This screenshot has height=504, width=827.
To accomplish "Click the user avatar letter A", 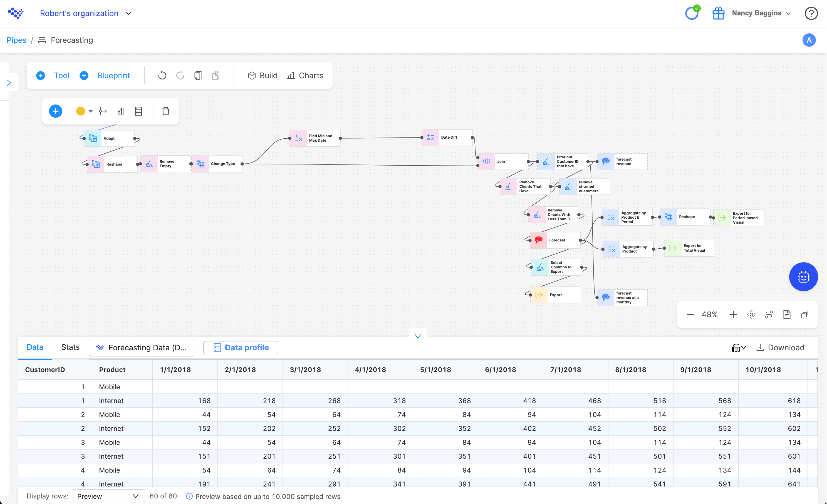I will click(x=809, y=40).
